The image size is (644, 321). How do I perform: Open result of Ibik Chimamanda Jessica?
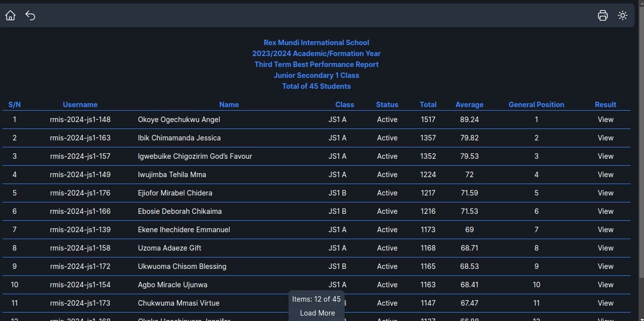tap(605, 138)
